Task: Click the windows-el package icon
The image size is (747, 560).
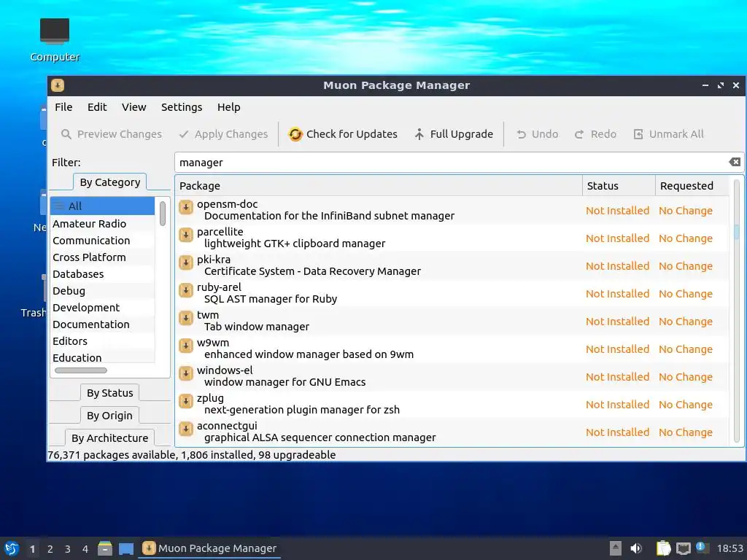Action: 186,373
